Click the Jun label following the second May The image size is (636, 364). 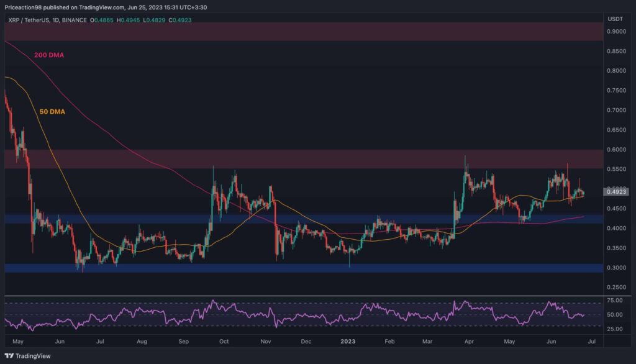click(x=552, y=341)
